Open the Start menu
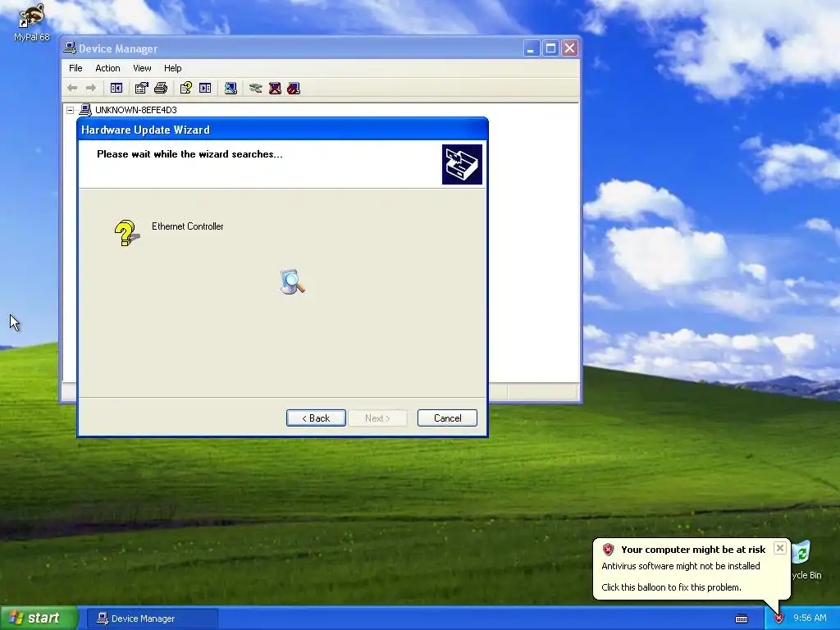 pyautogui.click(x=39, y=619)
